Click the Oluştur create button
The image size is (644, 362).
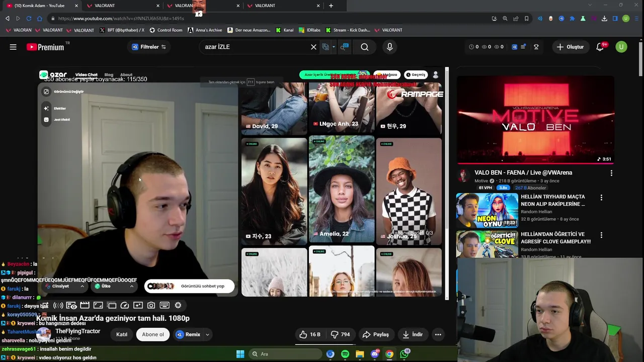coord(570,47)
